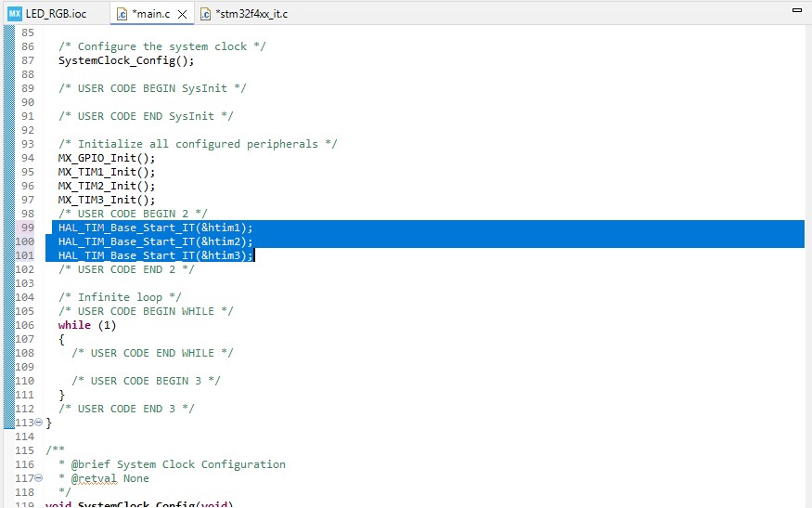This screenshot has width=812, height=508.
Task: Click line number 106 in the gutter
Action: click(25, 325)
